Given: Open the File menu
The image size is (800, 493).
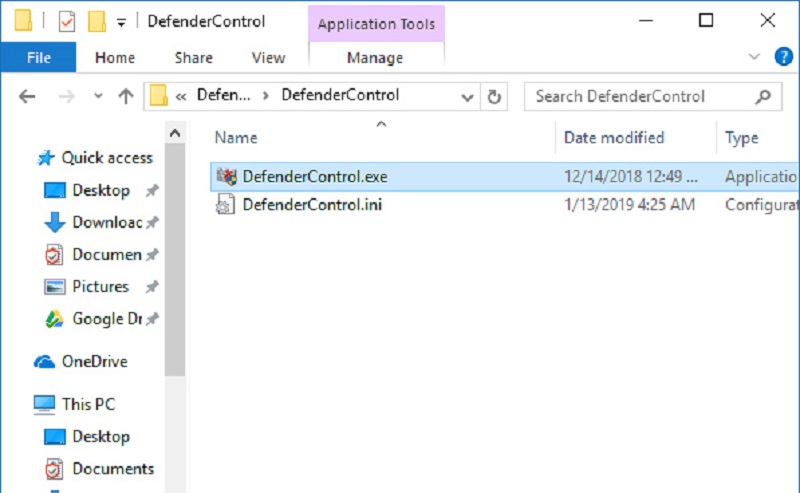Looking at the screenshot, I should [x=39, y=57].
